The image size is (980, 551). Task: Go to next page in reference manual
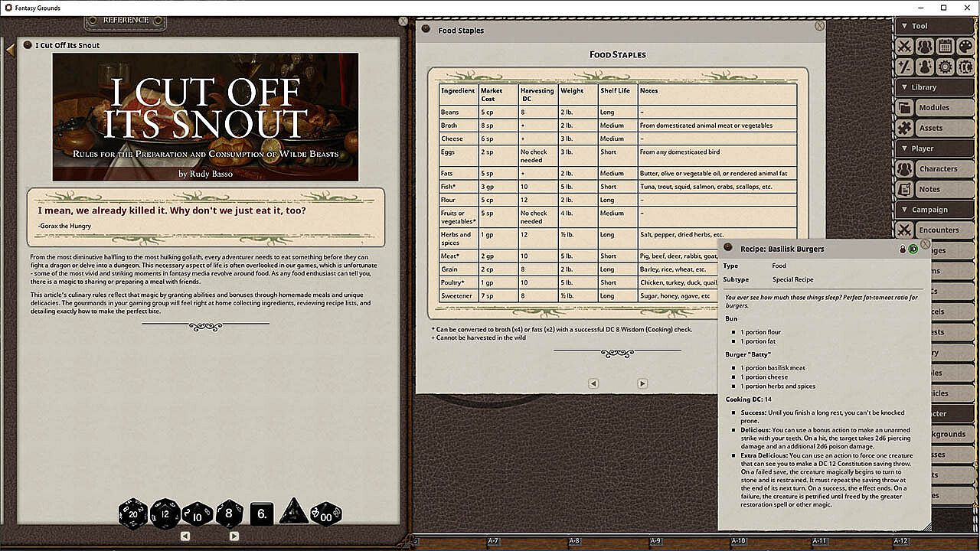pyautogui.click(x=234, y=536)
